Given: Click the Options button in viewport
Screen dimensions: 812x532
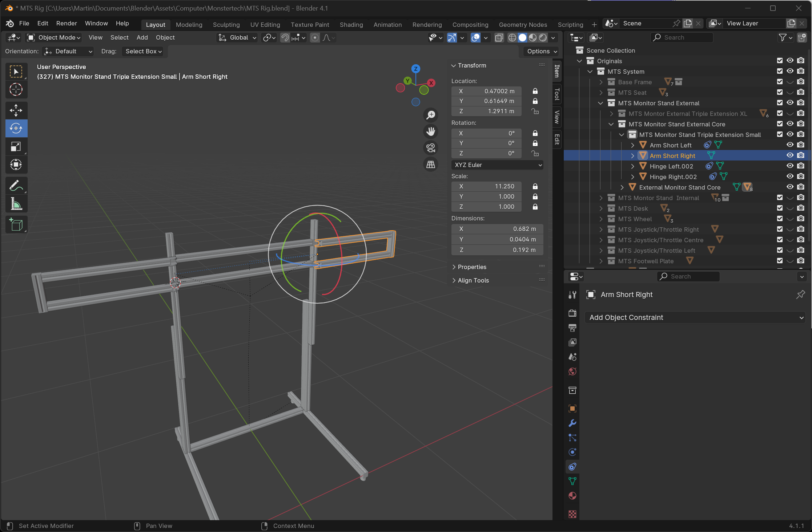Looking at the screenshot, I should 541,51.
